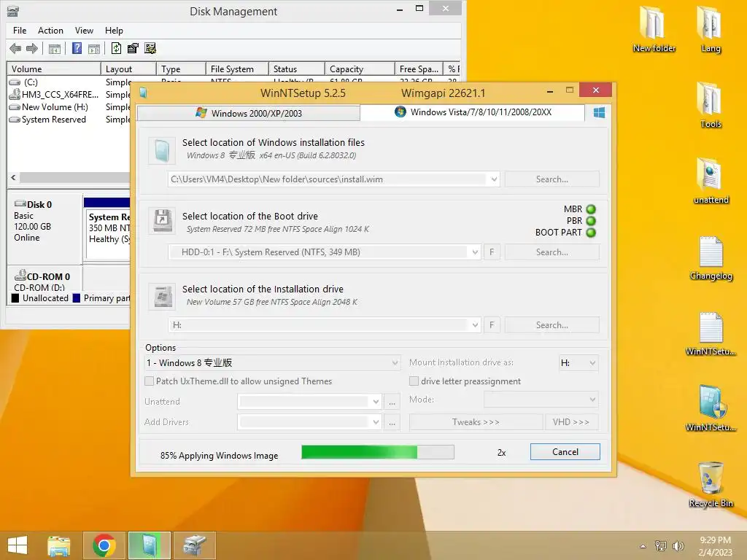Click Cancel to stop applying image
This screenshot has width=747, height=560.
(565, 452)
